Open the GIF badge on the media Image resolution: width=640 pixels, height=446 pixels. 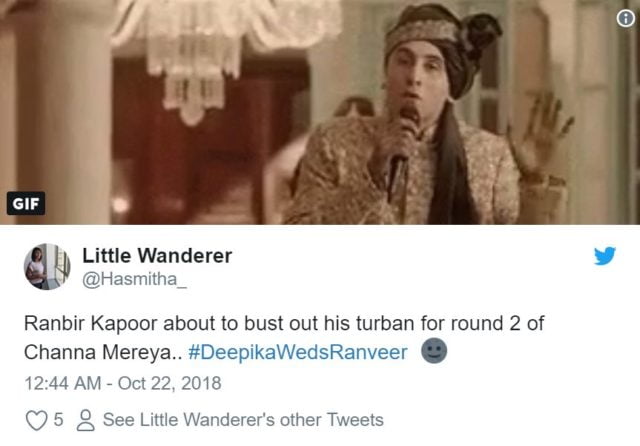(x=26, y=203)
